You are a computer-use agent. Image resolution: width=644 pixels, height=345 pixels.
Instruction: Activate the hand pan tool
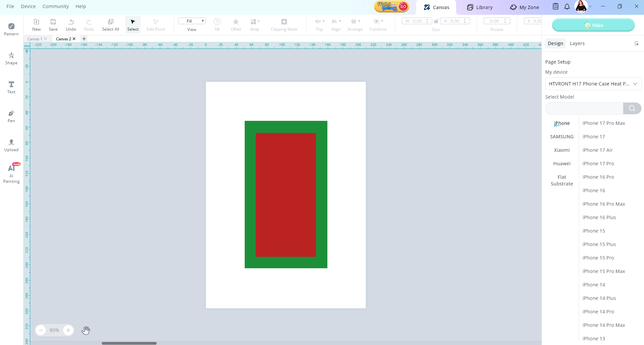[x=86, y=330]
